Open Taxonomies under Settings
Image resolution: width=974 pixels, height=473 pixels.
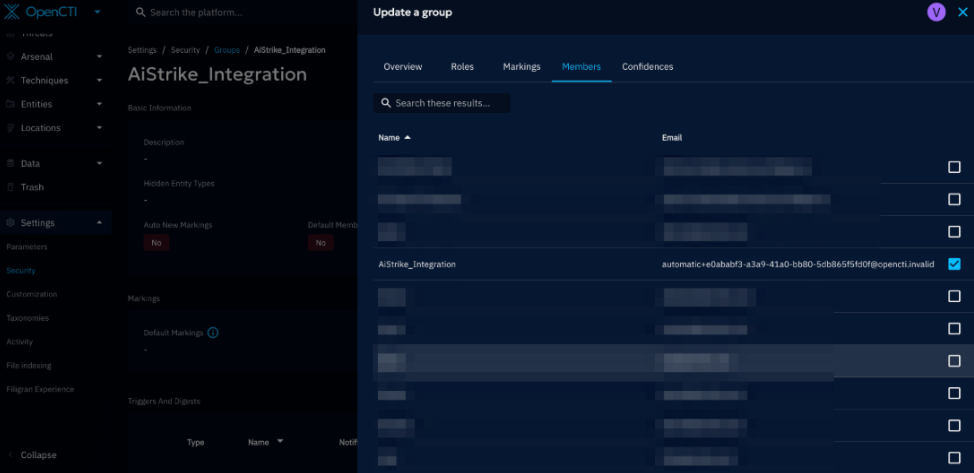(x=27, y=318)
